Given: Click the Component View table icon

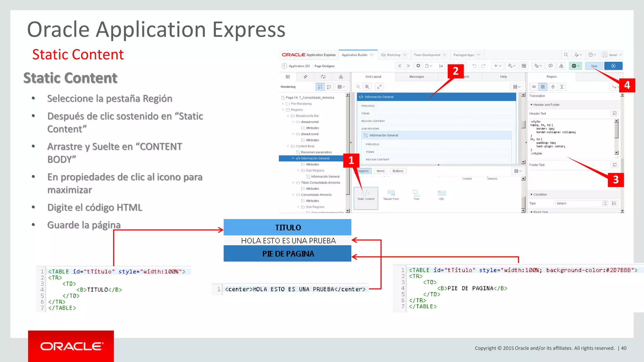Looking at the screenshot, I should click(524, 66).
